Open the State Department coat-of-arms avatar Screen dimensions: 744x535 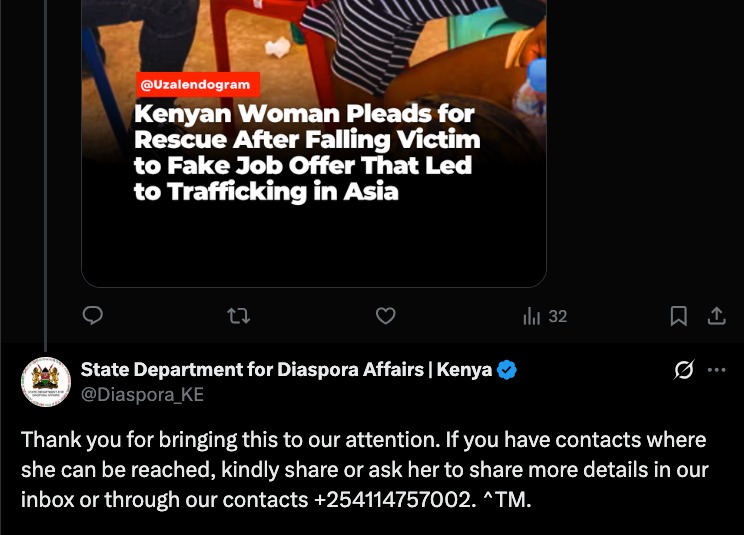coord(46,382)
